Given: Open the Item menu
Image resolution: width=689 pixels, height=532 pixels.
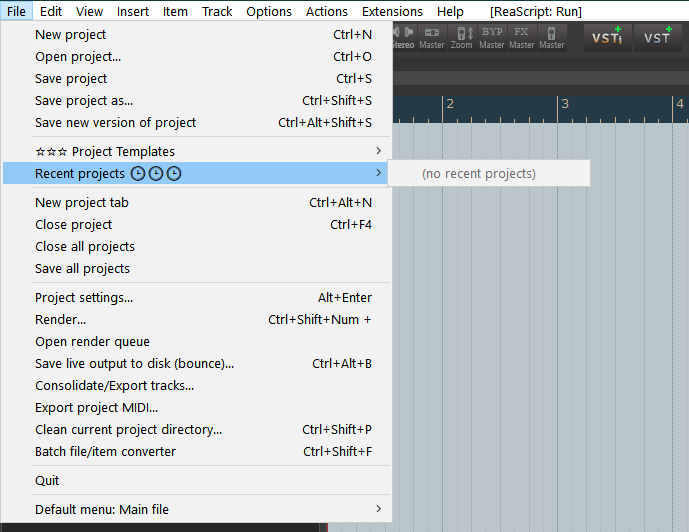Looking at the screenshot, I should tap(175, 11).
